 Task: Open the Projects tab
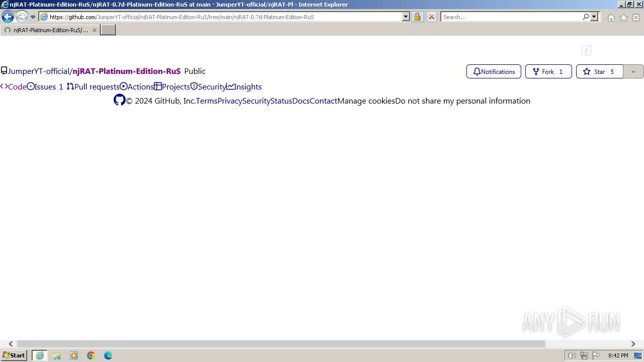172,86
